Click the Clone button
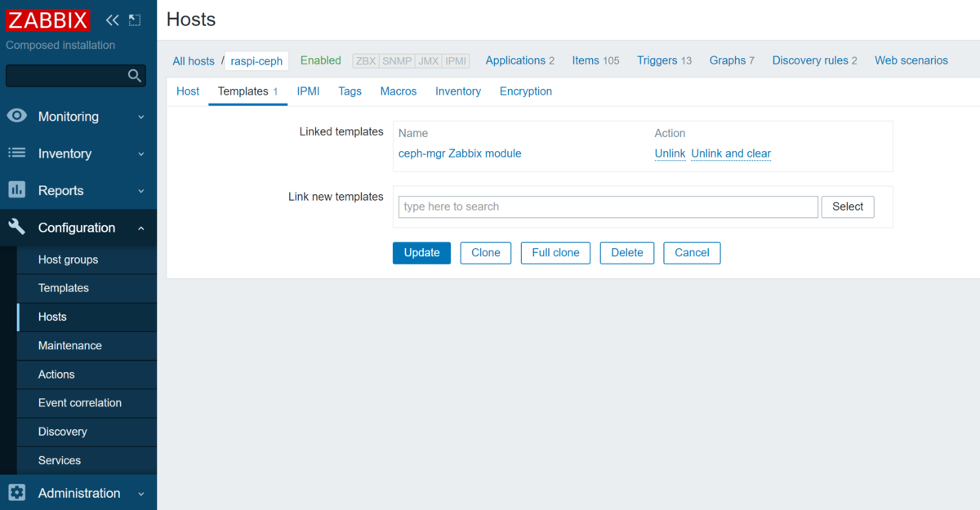Viewport: 980px width, 510px height. pos(486,253)
